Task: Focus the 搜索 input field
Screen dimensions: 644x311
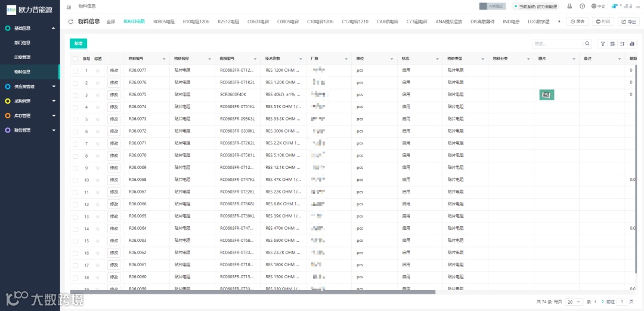Action: (x=558, y=44)
